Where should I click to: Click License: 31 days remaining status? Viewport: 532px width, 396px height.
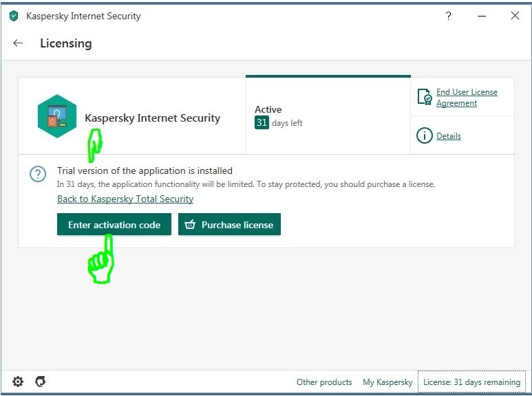tap(471, 382)
